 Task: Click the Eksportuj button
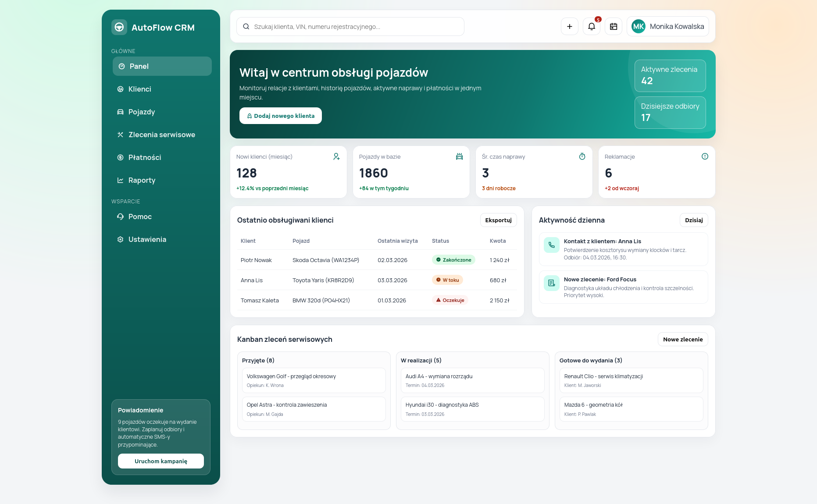click(499, 220)
